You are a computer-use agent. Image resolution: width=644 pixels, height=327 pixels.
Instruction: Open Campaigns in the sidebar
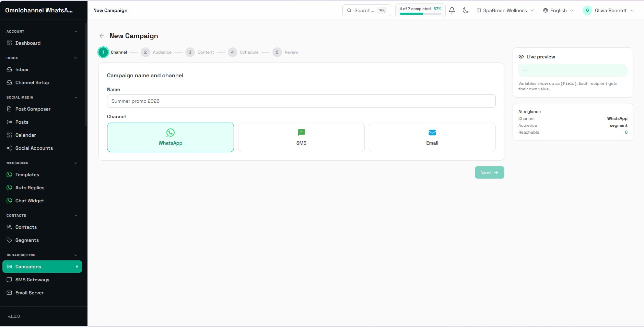42,267
